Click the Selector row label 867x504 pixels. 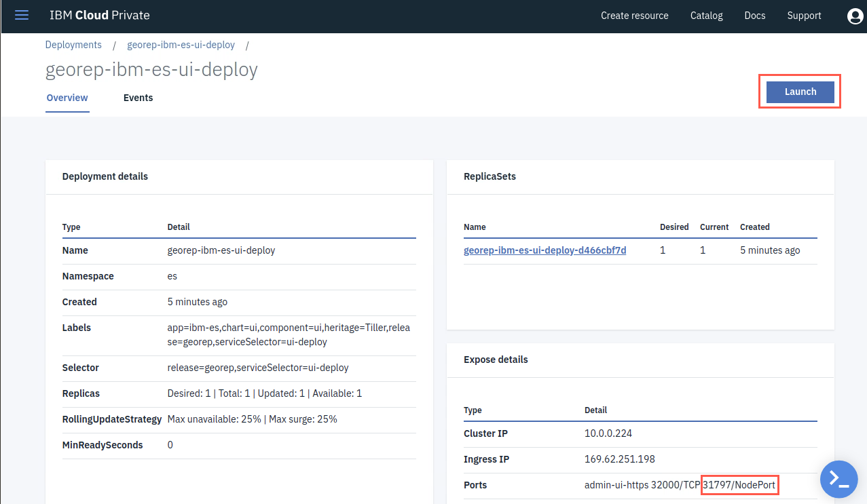pyautogui.click(x=81, y=368)
